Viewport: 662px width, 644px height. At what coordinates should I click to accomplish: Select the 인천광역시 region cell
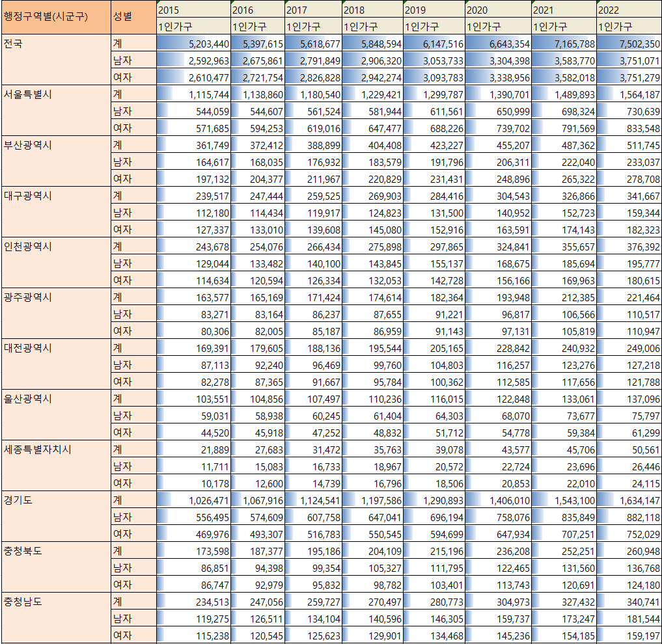point(56,263)
